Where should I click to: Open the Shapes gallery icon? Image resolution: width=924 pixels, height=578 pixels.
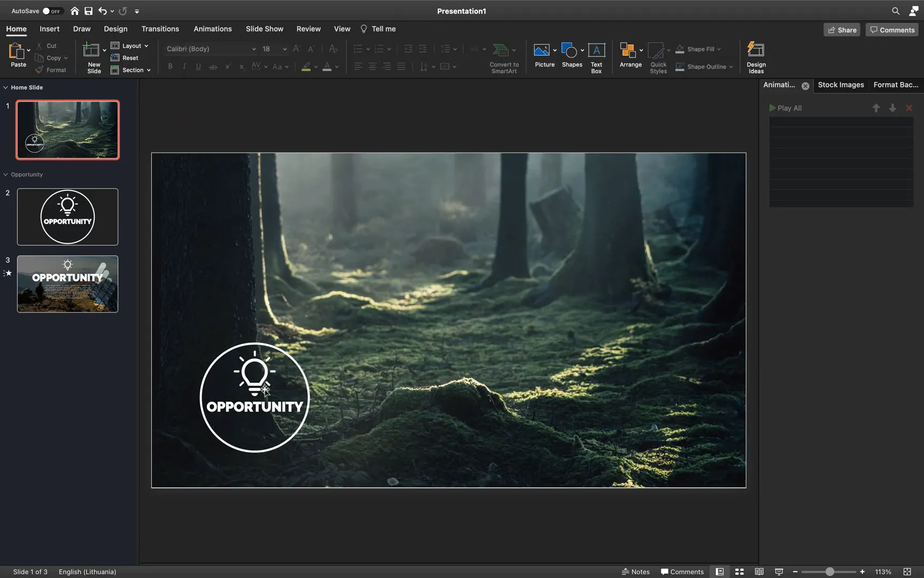(569, 50)
